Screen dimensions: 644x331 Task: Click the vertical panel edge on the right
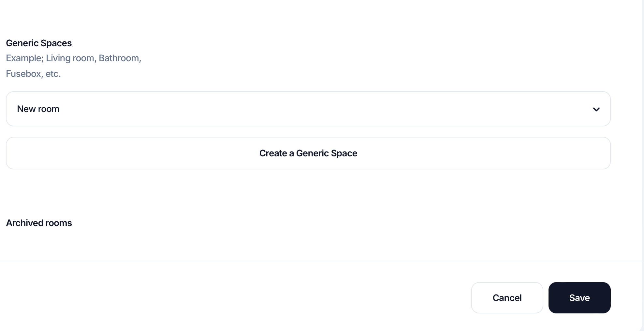click(x=642, y=163)
